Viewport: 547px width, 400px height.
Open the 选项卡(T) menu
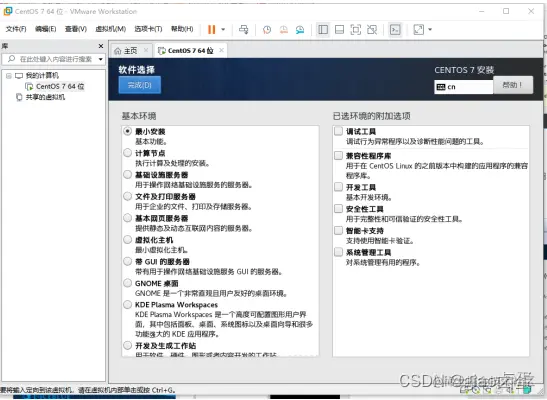coord(148,29)
